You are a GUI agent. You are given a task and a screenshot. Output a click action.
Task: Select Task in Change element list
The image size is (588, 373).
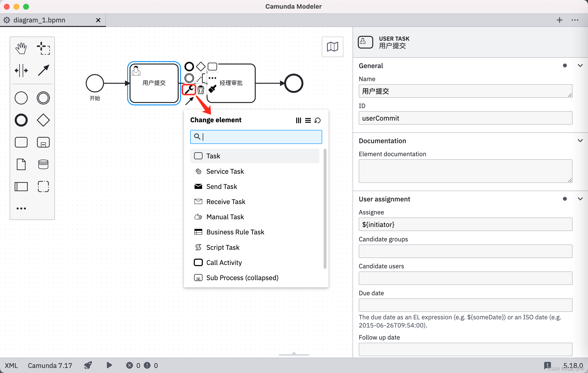click(x=255, y=156)
